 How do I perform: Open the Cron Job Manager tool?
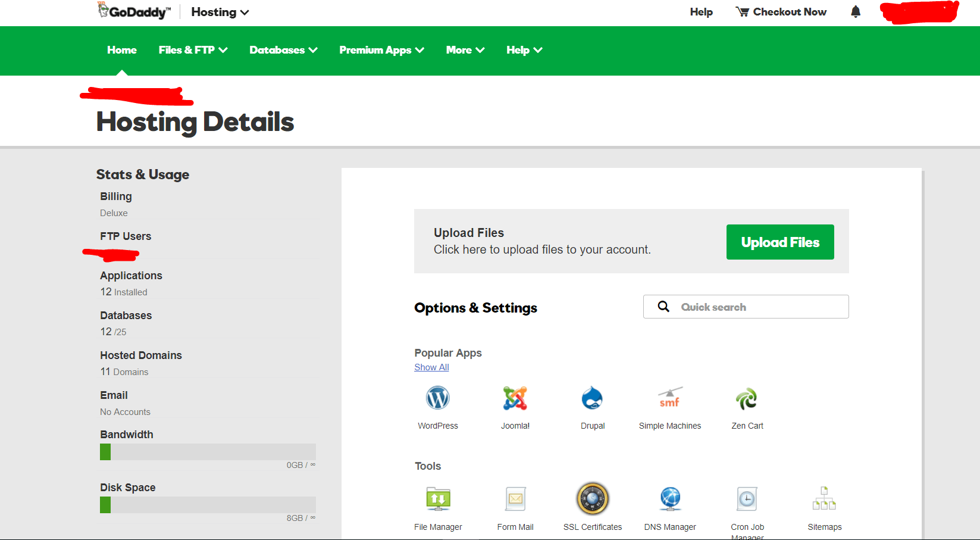(x=747, y=499)
